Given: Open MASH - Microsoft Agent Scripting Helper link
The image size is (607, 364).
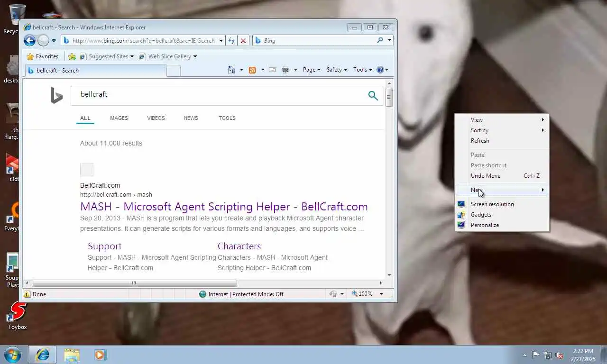Looking at the screenshot, I should click(x=224, y=207).
